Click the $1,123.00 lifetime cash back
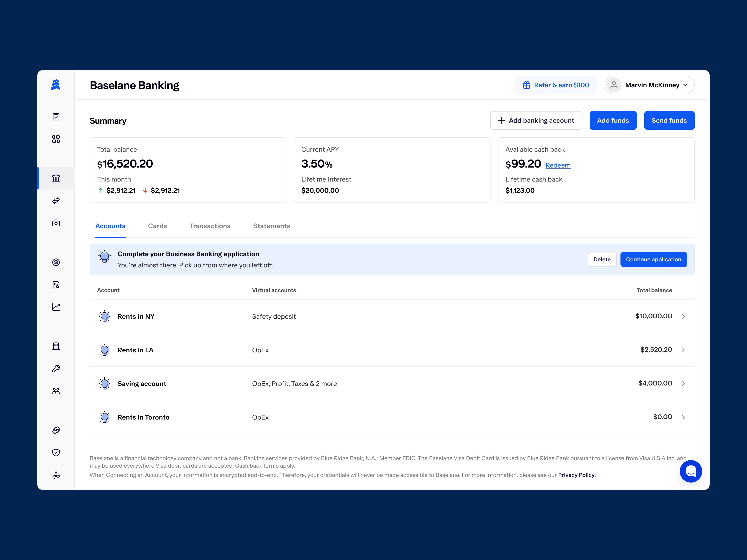The height and width of the screenshot is (560, 747). point(520,190)
